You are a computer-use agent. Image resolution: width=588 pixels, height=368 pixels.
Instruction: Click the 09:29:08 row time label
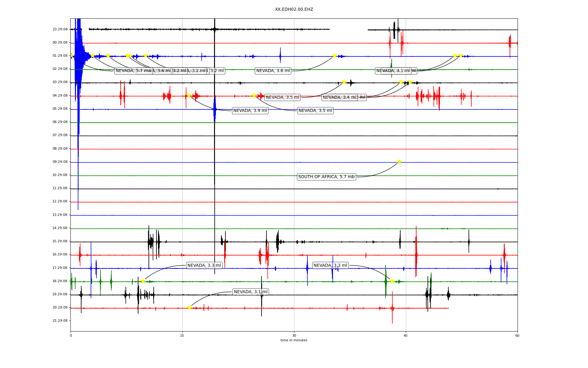[x=60, y=162]
